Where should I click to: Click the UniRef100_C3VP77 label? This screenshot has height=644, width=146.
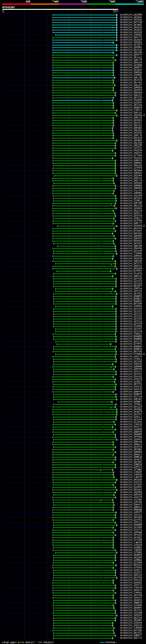131,110
